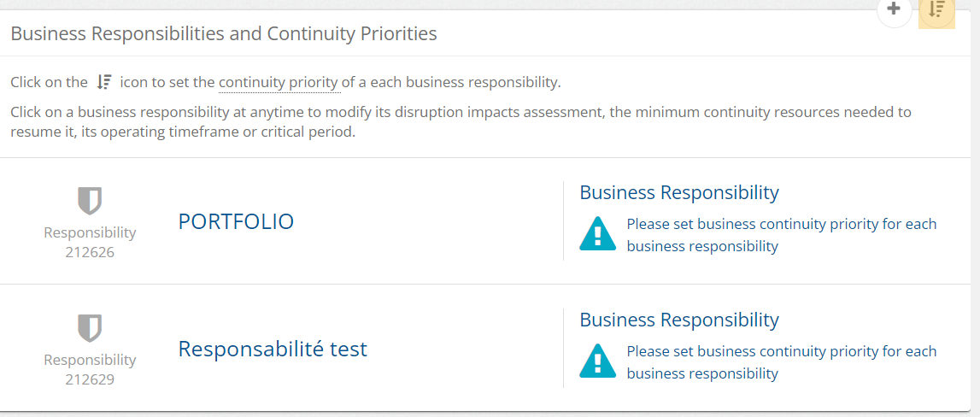
Task: Click the 'Click on the' instruction sentence
Action: [49, 83]
